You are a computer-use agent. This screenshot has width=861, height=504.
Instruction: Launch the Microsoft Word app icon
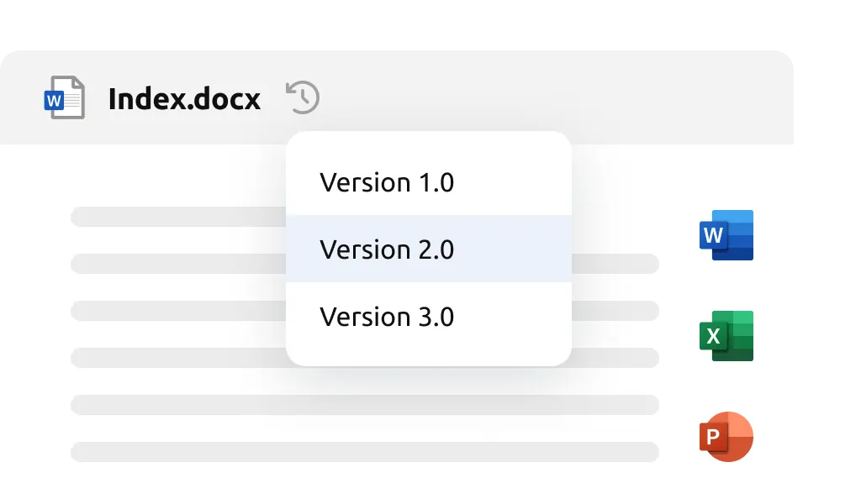coord(726,235)
